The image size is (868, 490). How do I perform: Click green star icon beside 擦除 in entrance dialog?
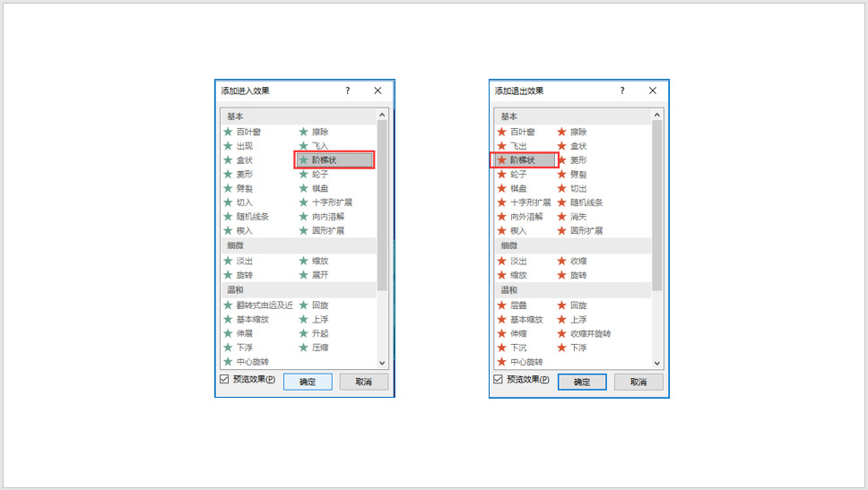(x=303, y=132)
